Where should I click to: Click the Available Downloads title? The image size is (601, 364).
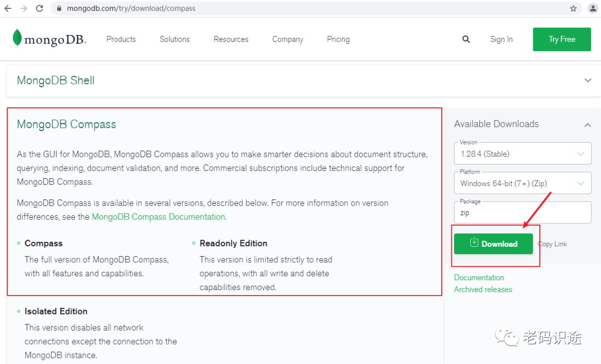coord(496,124)
